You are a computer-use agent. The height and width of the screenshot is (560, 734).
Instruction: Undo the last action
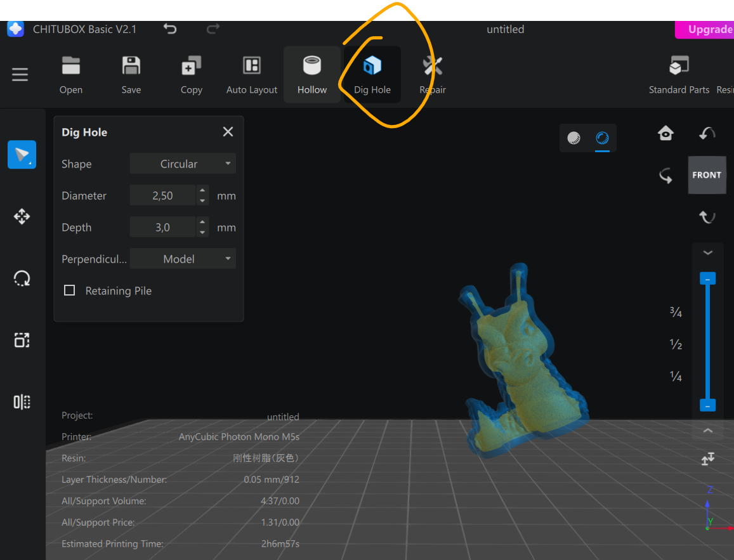point(170,29)
